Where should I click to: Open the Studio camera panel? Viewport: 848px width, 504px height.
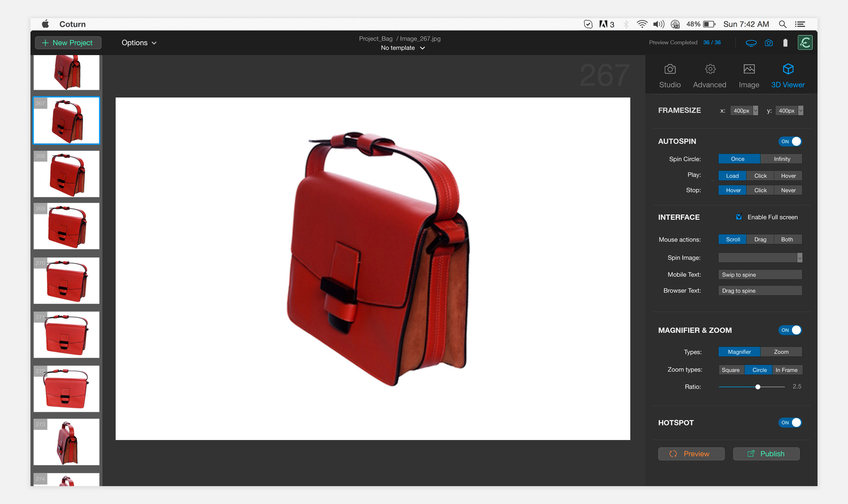pyautogui.click(x=670, y=75)
